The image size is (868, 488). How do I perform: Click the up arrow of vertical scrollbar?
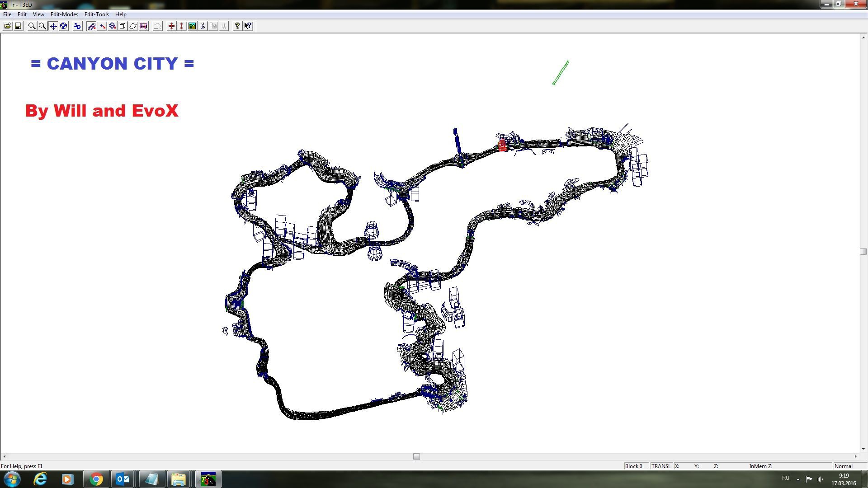[863, 38]
